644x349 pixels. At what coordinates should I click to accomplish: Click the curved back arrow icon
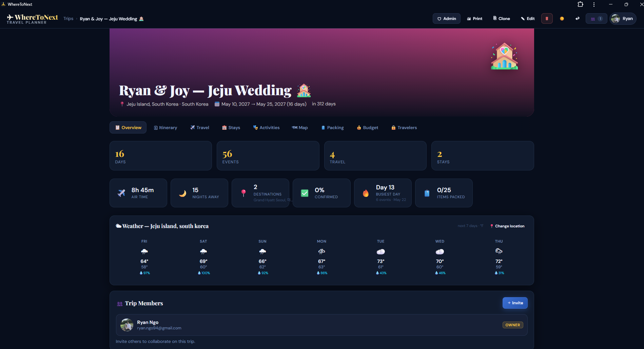tap(577, 19)
